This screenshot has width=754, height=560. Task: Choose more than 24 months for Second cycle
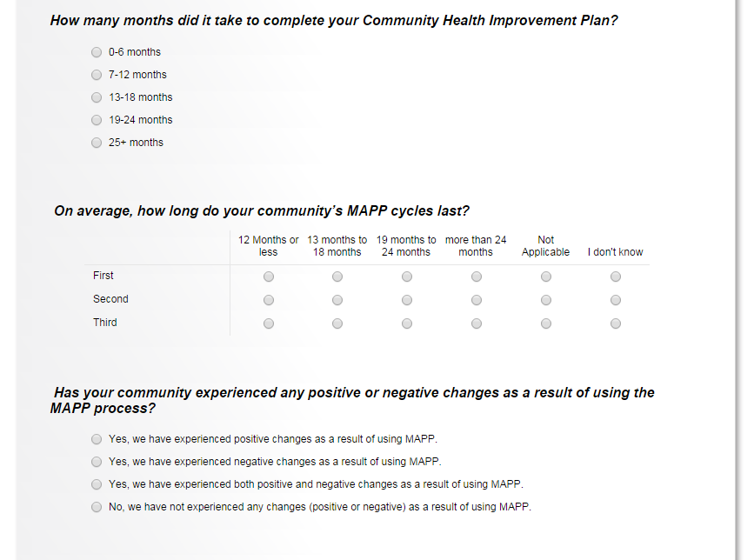tap(477, 300)
